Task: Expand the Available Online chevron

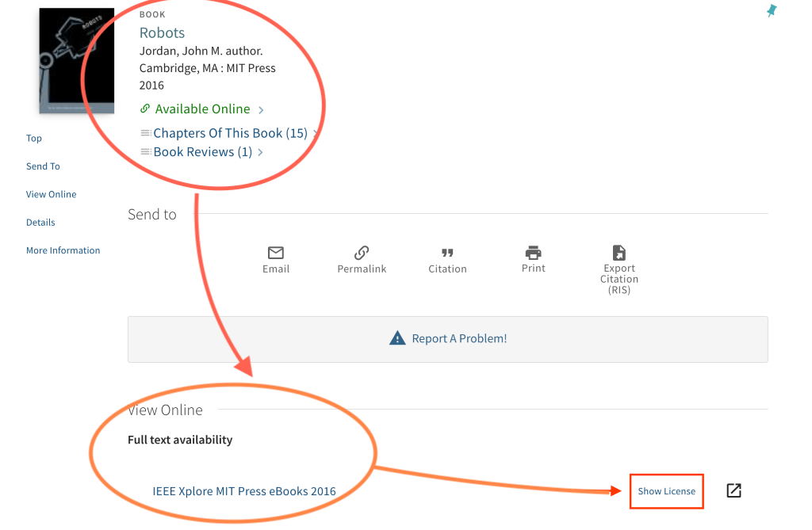Action: coord(261,110)
